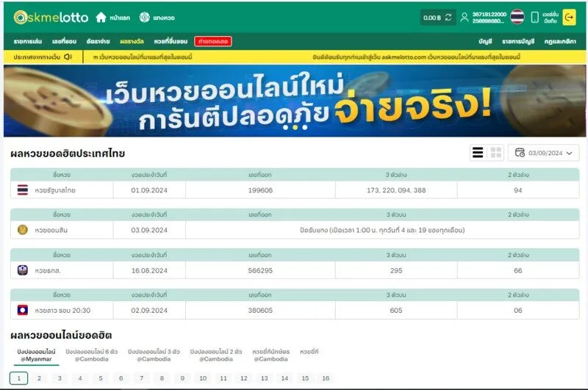Open the user profile icon
Screen dimensions: 588x390
click(465, 17)
